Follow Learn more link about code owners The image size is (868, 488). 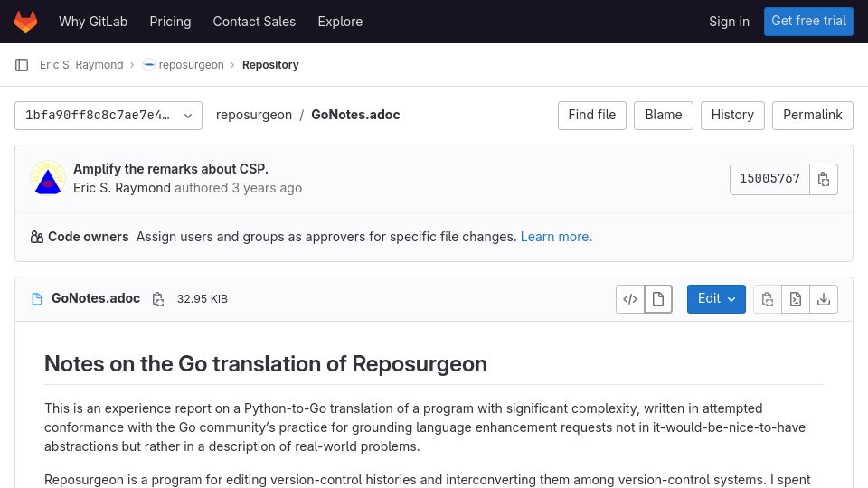556,237
